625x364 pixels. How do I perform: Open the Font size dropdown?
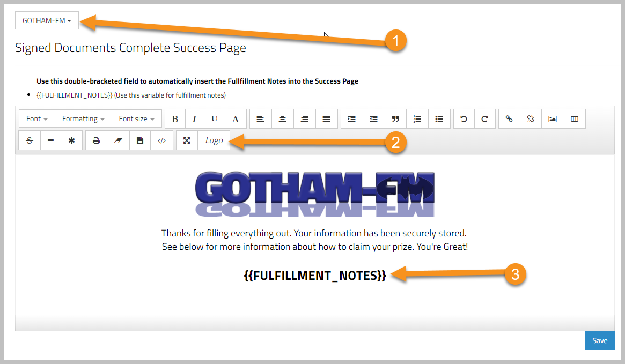tap(137, 118)
